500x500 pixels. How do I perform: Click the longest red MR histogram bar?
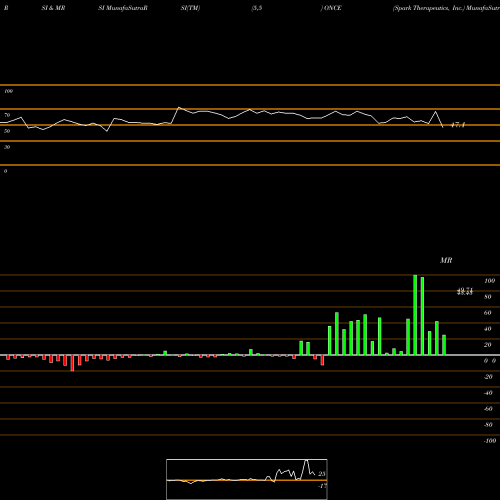[72, 363]
